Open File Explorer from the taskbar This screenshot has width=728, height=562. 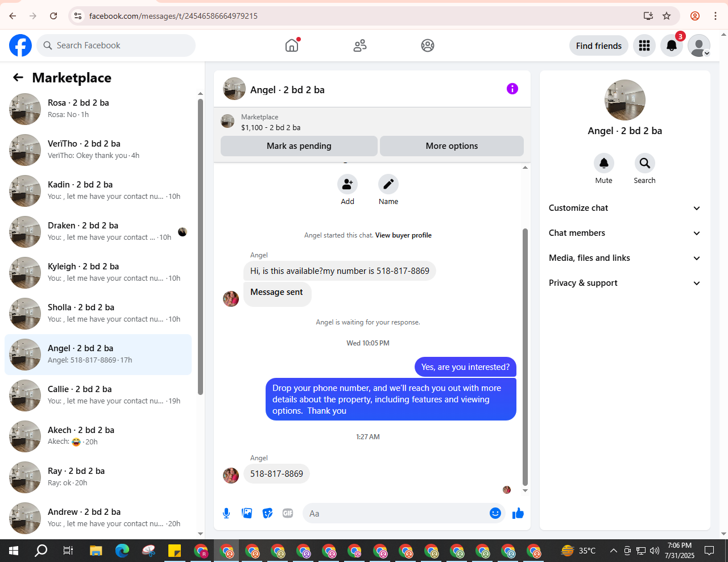click(96, 551)
